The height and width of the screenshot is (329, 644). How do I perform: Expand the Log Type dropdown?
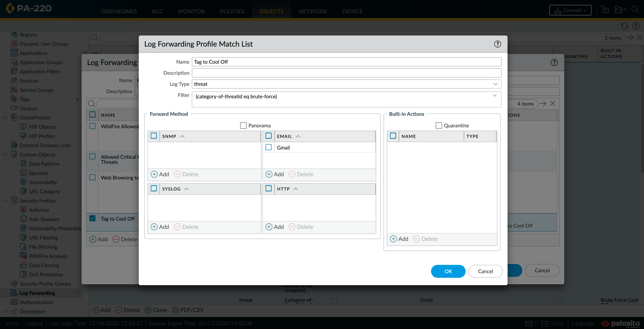pos(496,84)
